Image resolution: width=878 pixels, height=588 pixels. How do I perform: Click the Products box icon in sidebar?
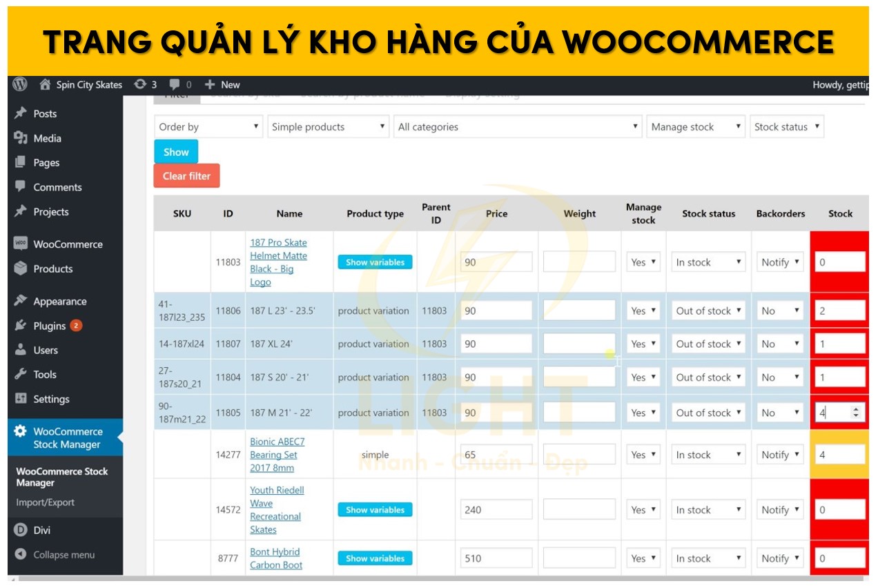21,268
